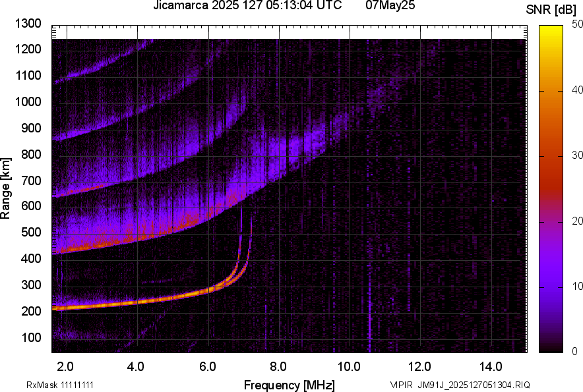
Task: Click the Frequency [MHz] axis label
Action: [289, 385]
